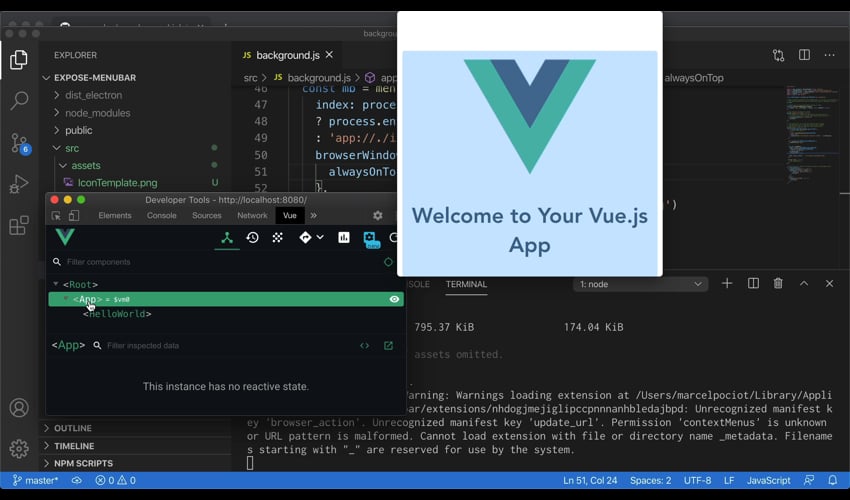Click the Open Changes icon in the editor toolbar

pos(778,55)
